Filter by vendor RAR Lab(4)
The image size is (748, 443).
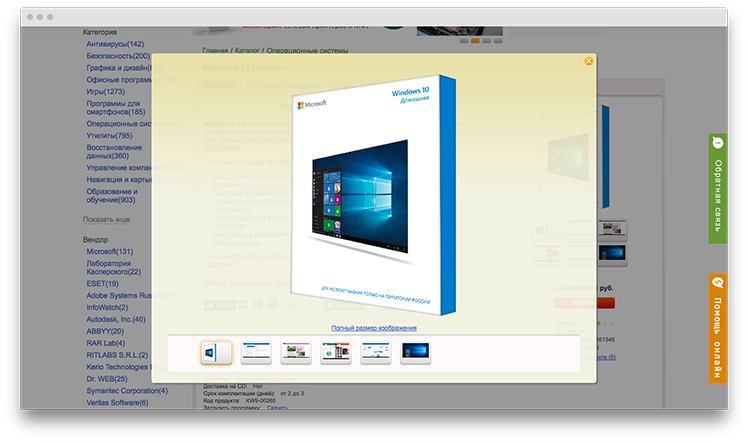[105, 343]
